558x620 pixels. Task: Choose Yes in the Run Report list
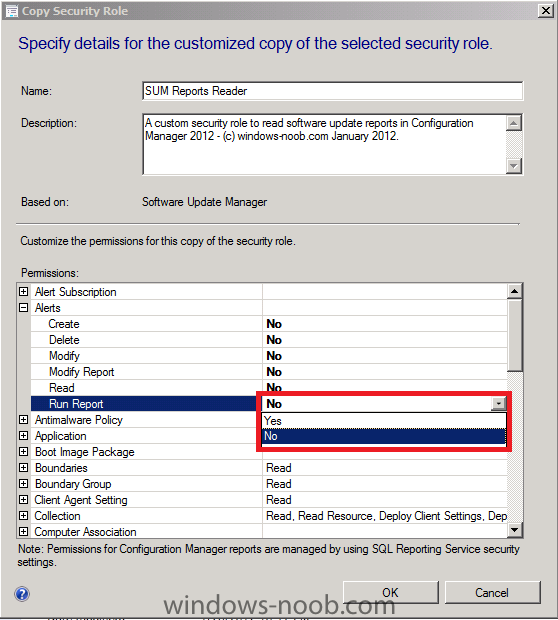(384, 421)
